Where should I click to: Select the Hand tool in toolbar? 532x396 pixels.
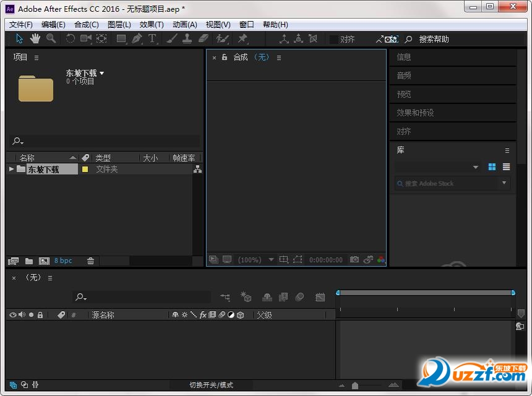(35, 38)
